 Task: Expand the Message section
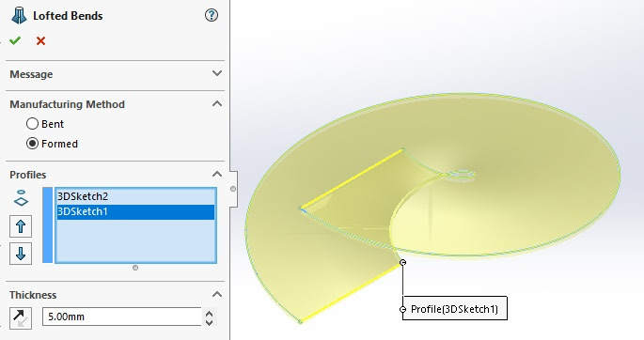pyautogui.click(x=217, y=73)
